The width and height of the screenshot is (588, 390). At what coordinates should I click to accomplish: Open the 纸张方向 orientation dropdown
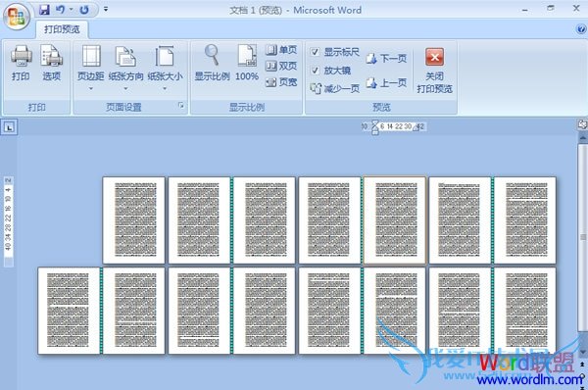pos(125,69)
